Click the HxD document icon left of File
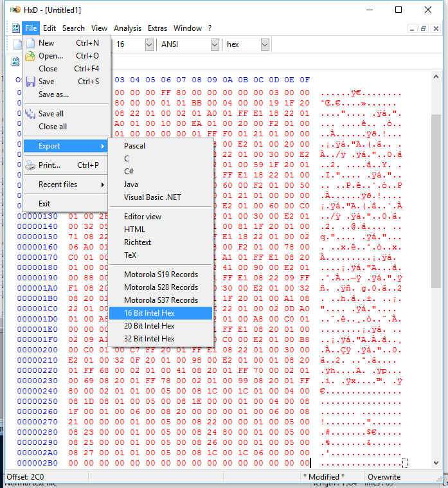448x488 pixels. point(16,28)
